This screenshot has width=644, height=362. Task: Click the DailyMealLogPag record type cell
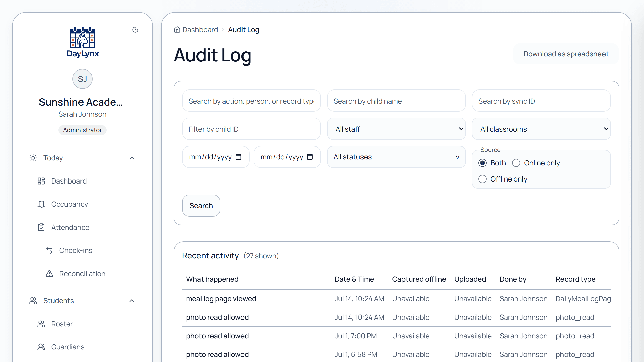pyautogui.click(x=583, y=299)
